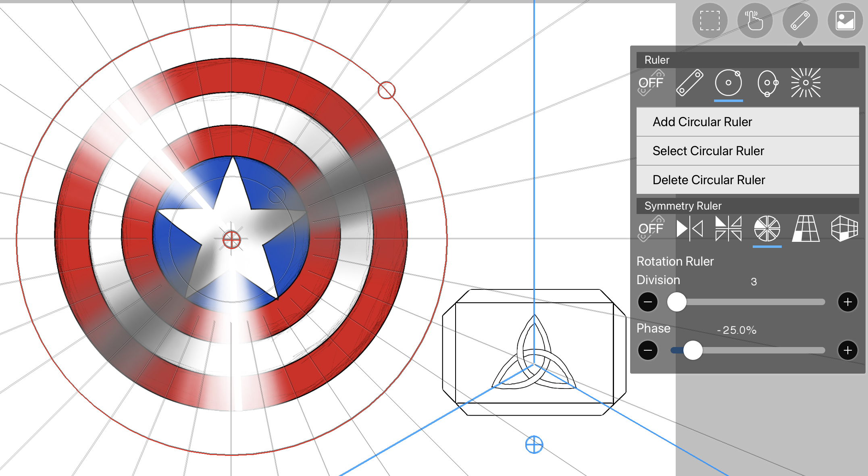Open the material image icon
The height and width of the screenshot is (476, 868).
pos(845,21)
